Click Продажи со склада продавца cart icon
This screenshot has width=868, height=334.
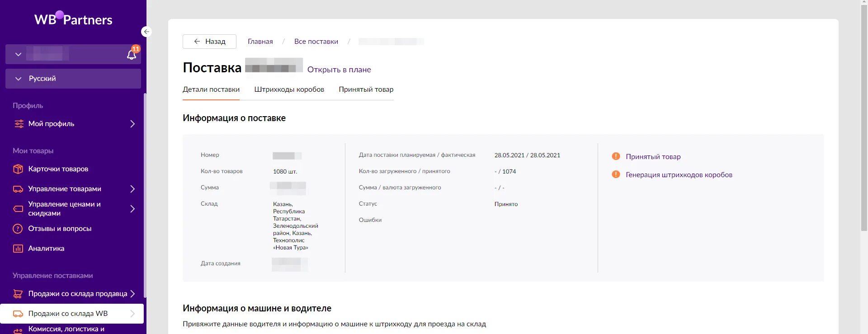tap(18, 294)
